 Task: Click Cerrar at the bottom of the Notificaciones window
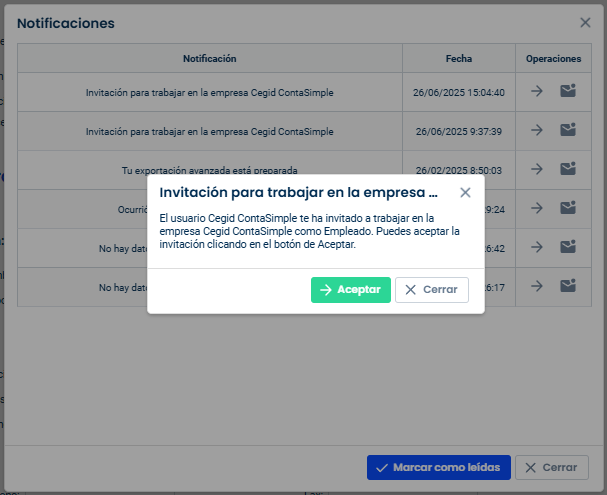552,467
